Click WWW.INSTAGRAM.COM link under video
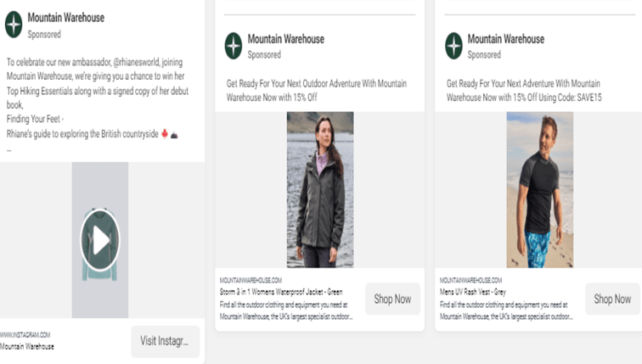642x364 pixels. [x=25, y=335]
